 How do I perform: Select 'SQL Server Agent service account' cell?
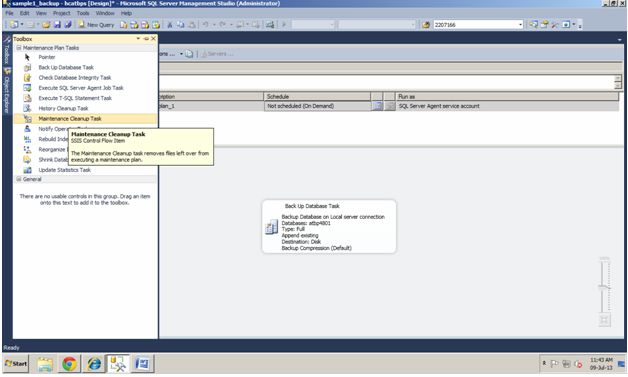[x=507, y=106]
